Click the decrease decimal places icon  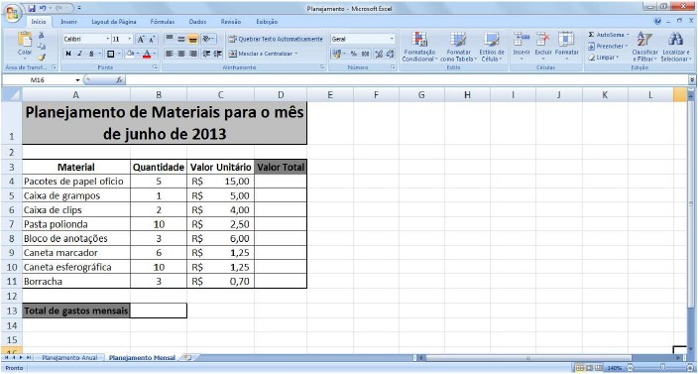[x=390, y=54]
